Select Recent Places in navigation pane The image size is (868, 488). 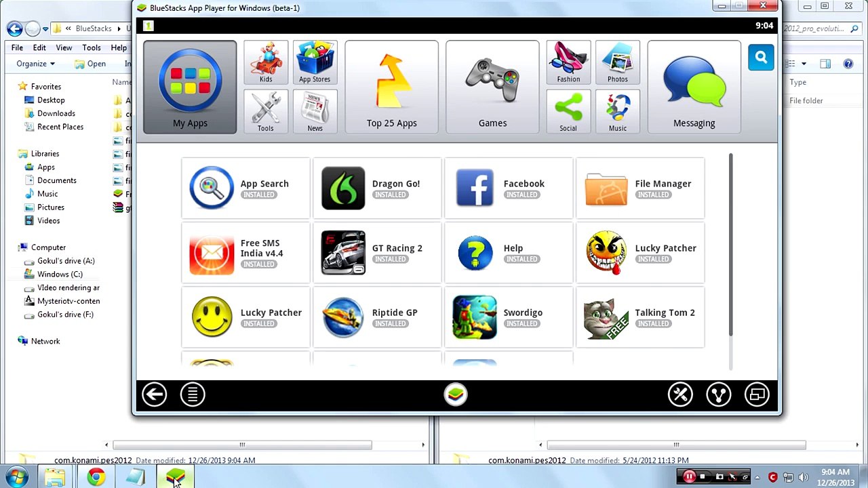point(60,127)
